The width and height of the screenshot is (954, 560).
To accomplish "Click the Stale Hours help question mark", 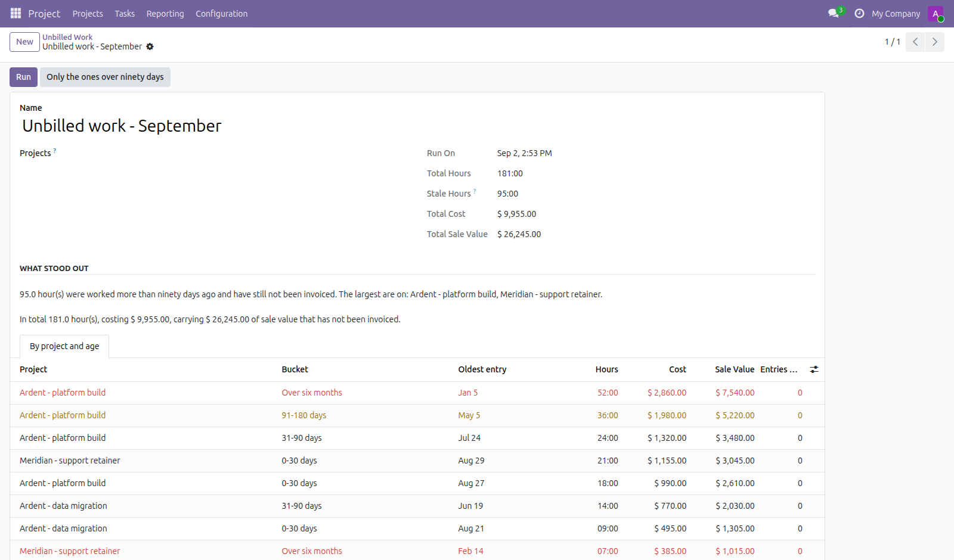I will point(475,191).
